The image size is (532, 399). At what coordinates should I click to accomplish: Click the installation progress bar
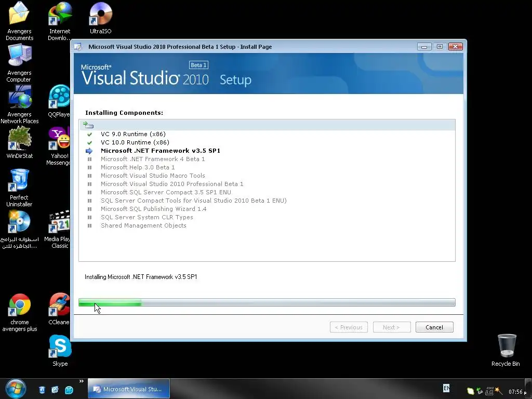point(267,302)
